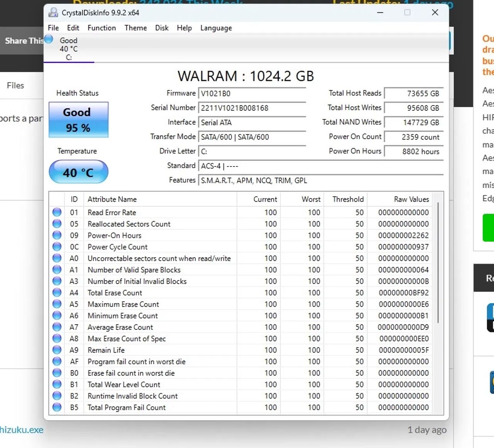Click the Standard field ACS-4
Screen dimensions: 494x448
pos(321,166)
